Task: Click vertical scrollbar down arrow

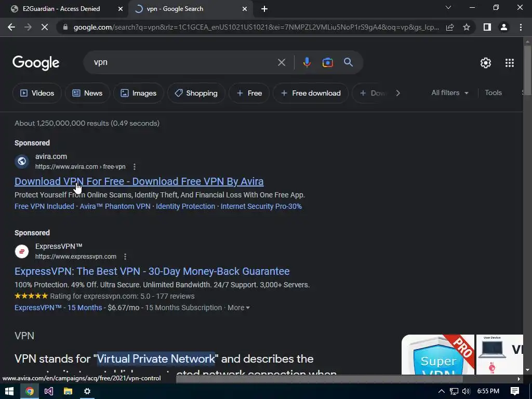Action: (x=527, y=370)
